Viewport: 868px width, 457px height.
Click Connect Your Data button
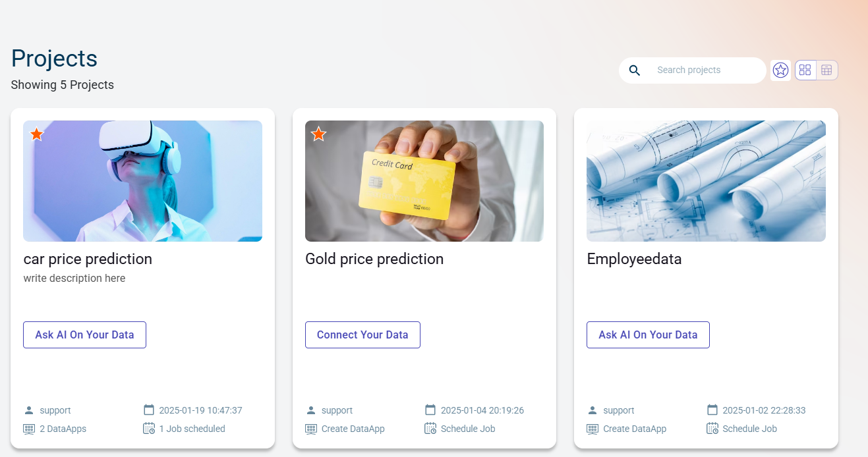(x=362, y=335)
